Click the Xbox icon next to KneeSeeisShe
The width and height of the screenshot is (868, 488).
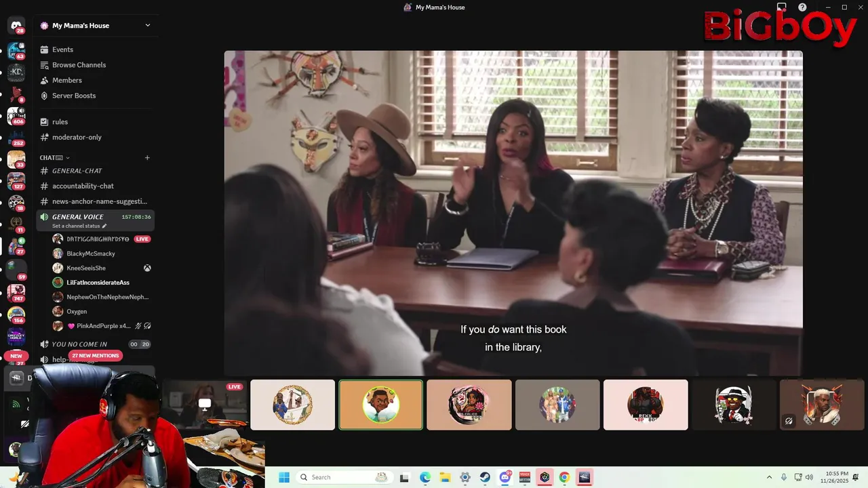point(147,268)
